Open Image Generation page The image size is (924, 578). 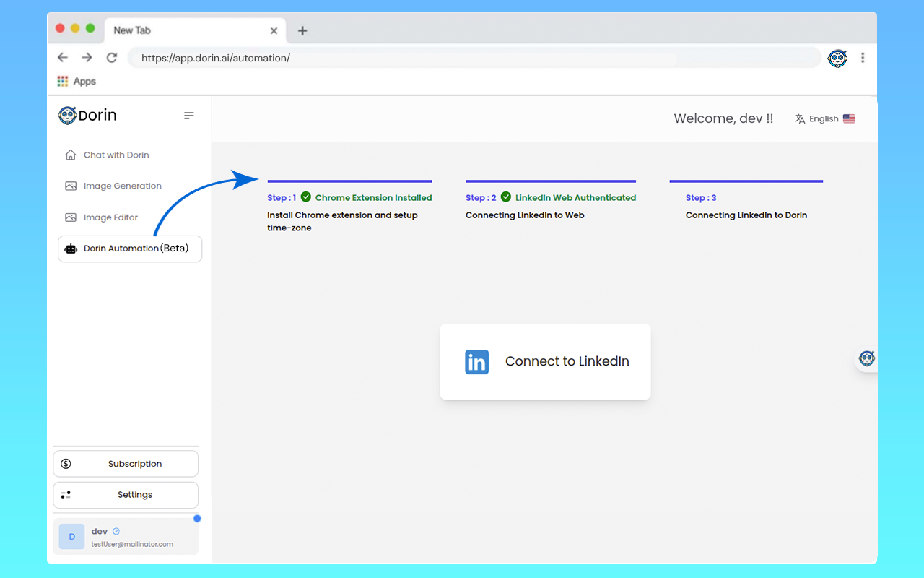[x=122, y=186]
